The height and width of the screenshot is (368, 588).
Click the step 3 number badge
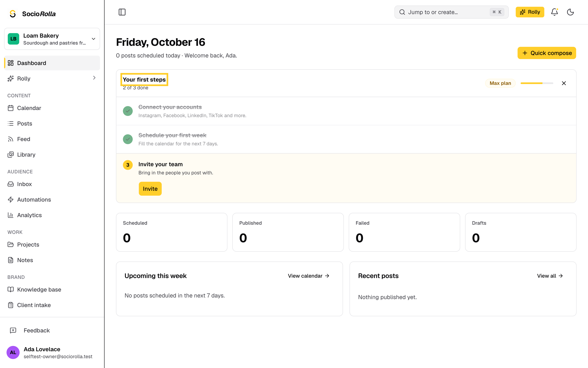pyautogui.click(x=128, y=165)
